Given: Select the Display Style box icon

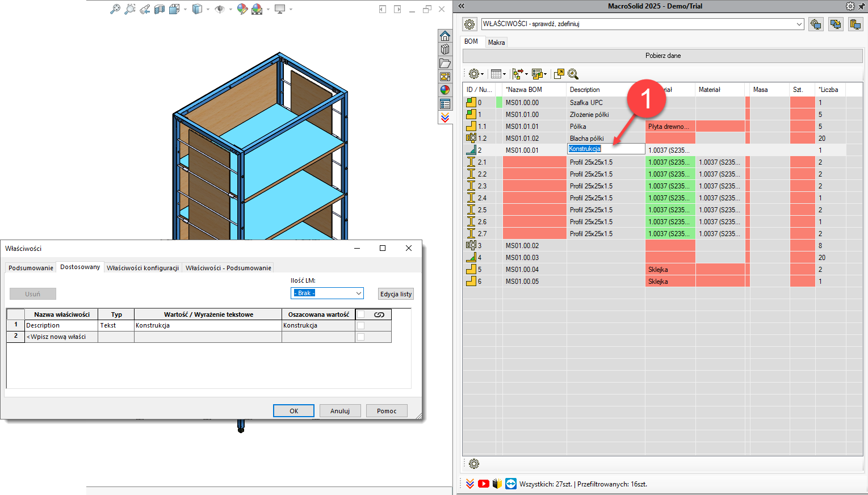Looking at the screenshot, I should coord(197,9).
